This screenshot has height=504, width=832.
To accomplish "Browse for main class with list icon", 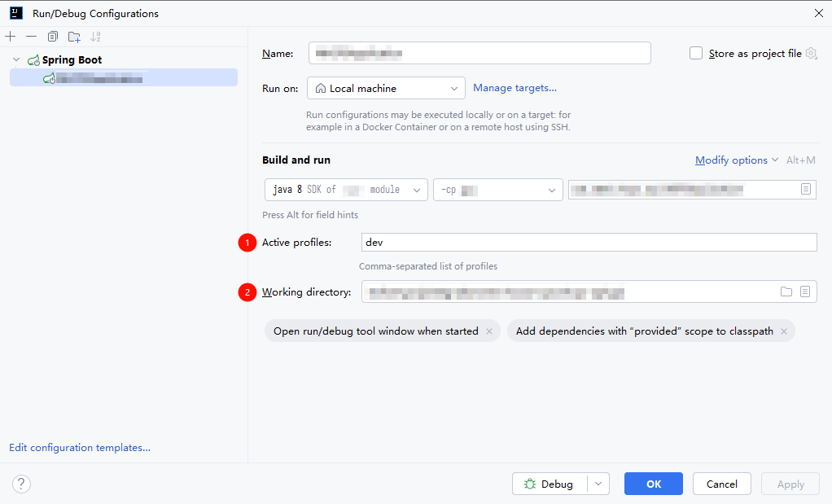I will pyautogui.click(x=806, y=189).
